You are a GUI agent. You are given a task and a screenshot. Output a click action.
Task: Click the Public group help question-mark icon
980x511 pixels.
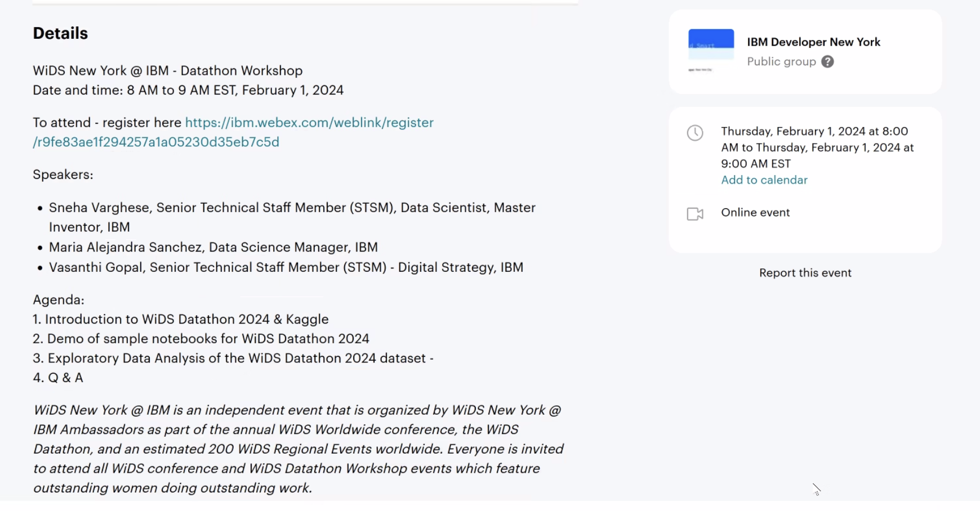pyautogui.click(x=827, y=62)
